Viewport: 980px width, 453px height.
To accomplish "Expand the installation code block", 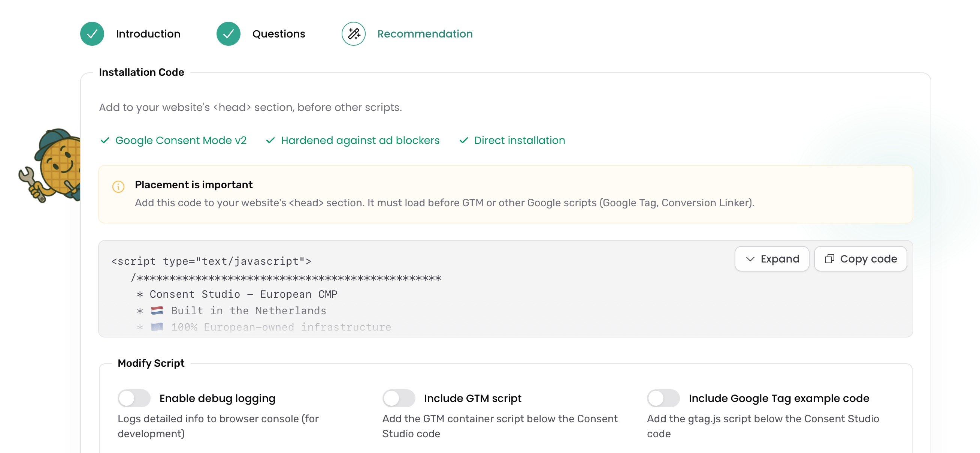I will [x=771, y=259].
